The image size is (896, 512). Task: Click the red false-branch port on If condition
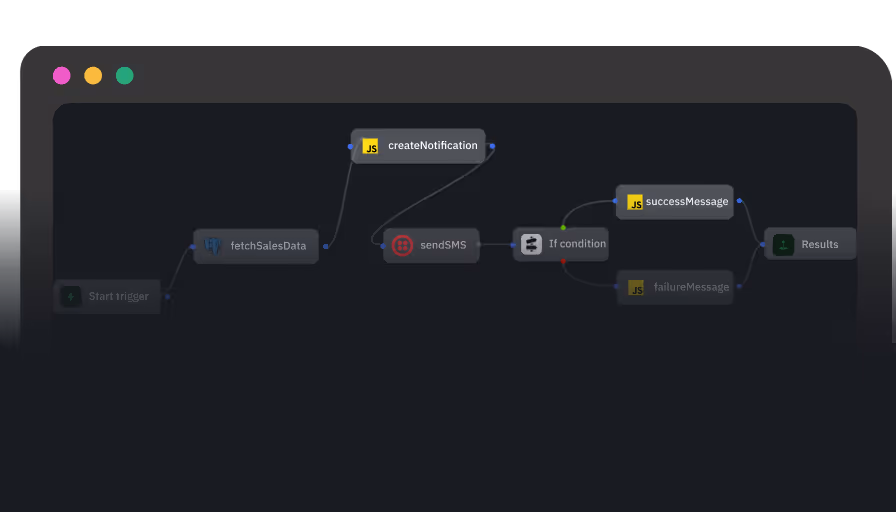click(563, 262)
